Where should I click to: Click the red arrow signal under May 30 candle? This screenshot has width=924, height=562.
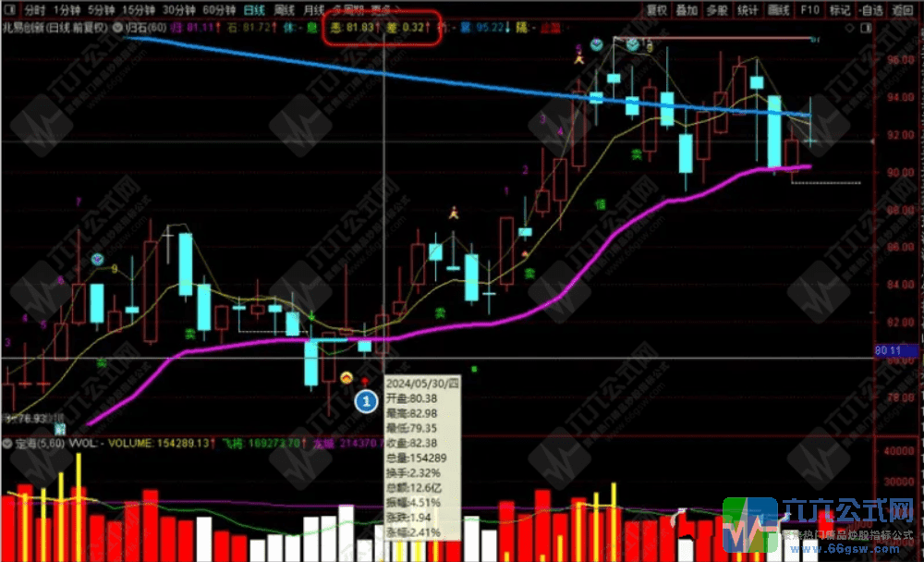tap(367, 381)
